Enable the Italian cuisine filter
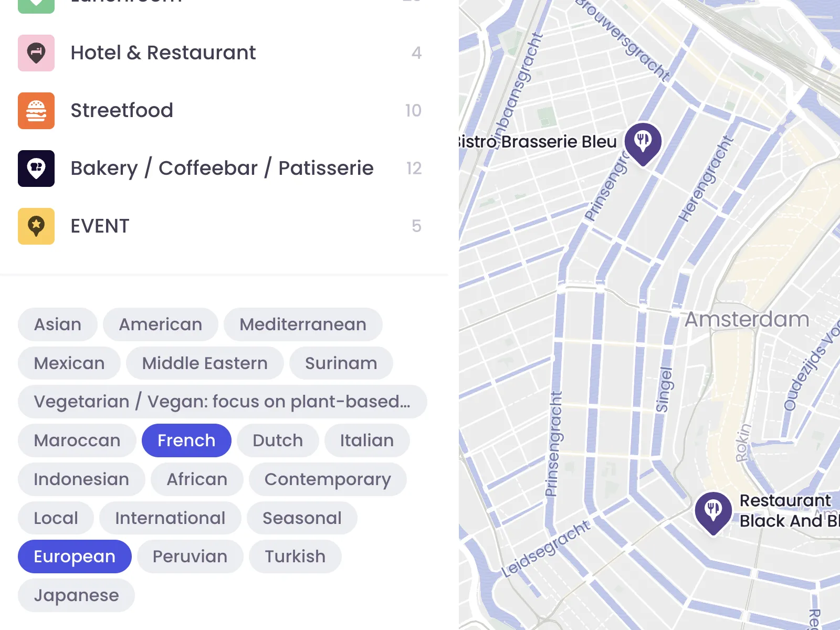 click(x=366, y=440)
